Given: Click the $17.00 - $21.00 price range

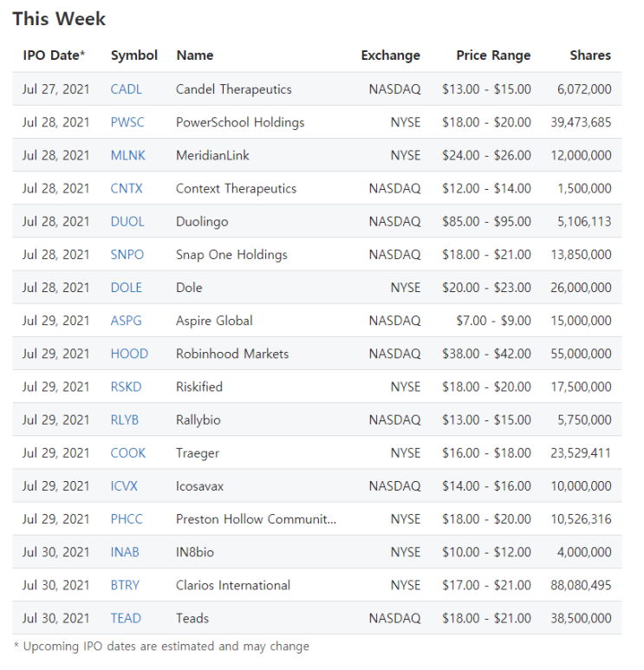Looking at the screenshot, I should pyautogui.click(x=487, y=585).
